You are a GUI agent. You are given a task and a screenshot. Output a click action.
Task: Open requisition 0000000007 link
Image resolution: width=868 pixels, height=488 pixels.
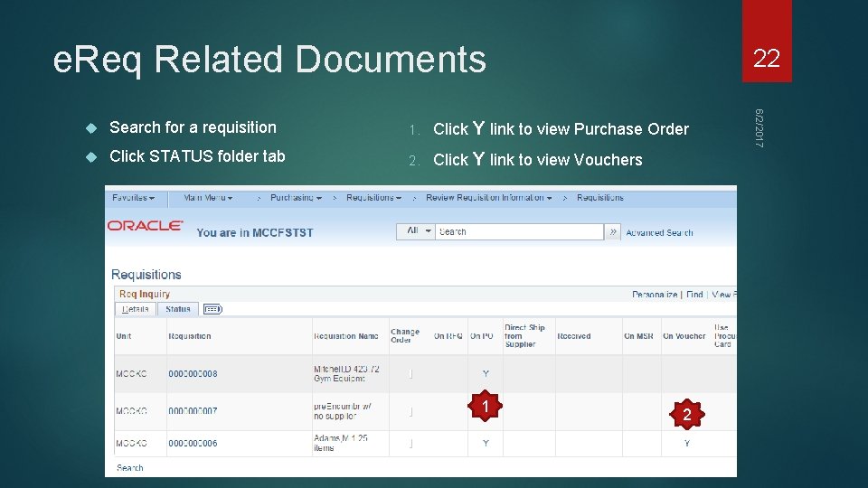coord(193,411)
